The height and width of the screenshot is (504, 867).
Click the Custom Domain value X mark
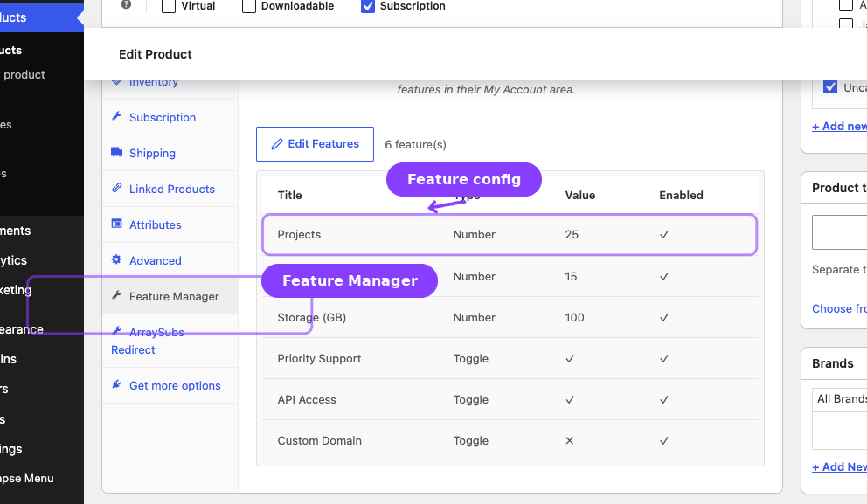click(570, 440)
